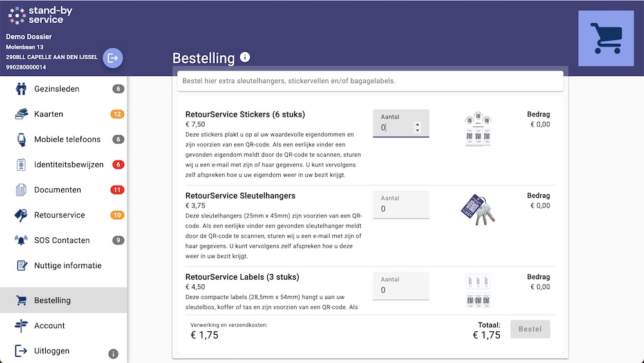
Task: Click the round logout arrow button under logo
Action: pos(113,58)
